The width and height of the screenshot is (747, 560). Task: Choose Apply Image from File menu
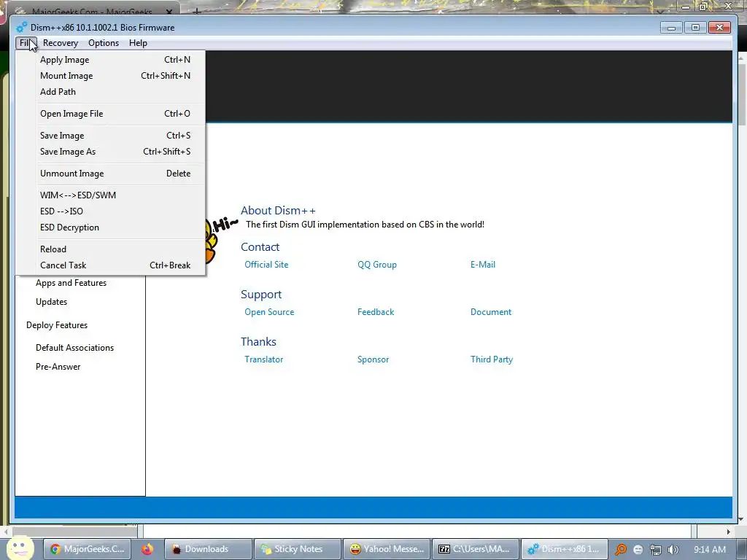(x=111, y=60)
